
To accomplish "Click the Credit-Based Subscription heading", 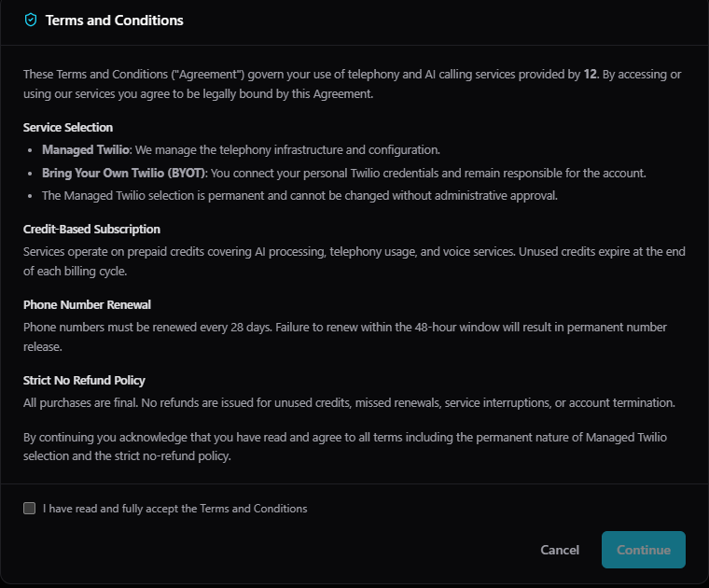I will 91,229.
